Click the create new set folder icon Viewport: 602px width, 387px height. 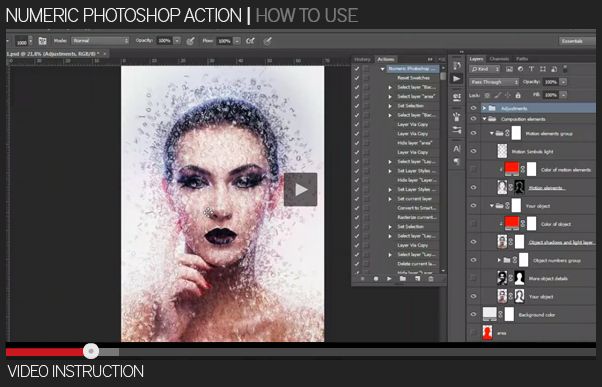click(x=402, y=279)
